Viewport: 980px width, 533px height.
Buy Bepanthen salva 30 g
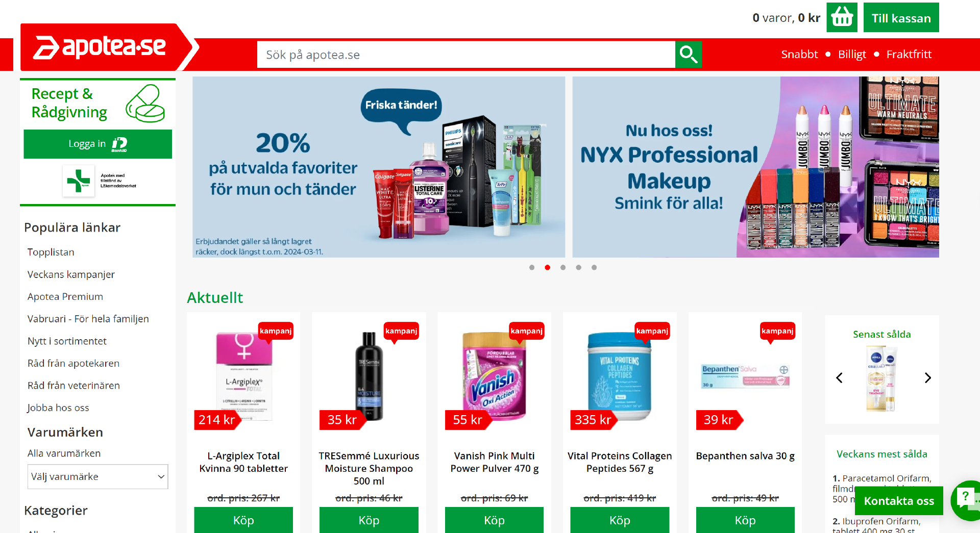745,520
